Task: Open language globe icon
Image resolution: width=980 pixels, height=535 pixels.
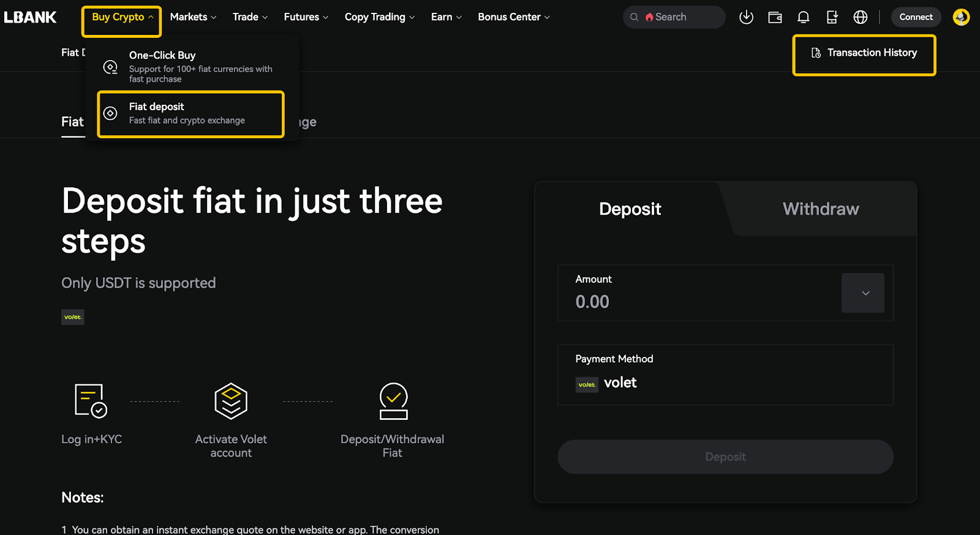Action: (861, 17)
